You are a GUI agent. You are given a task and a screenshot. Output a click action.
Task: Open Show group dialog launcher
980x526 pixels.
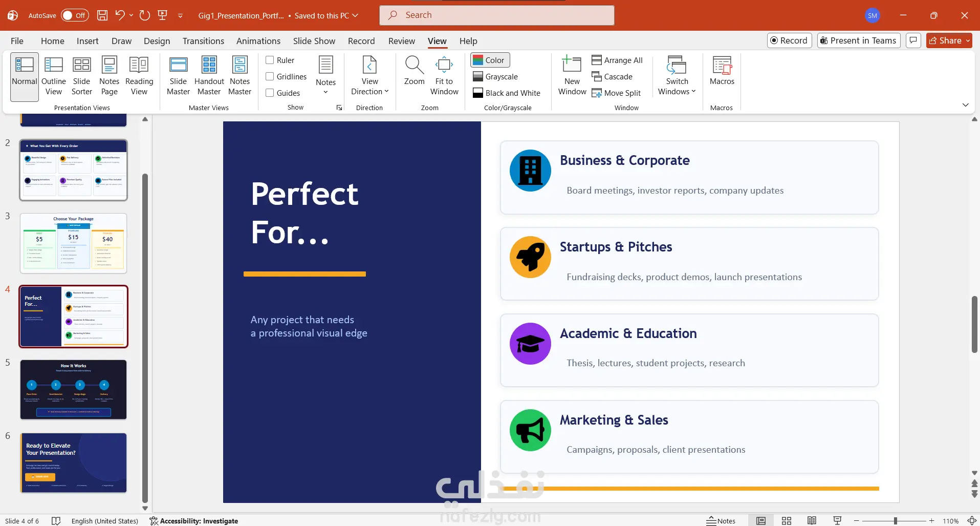coord(339,108)
